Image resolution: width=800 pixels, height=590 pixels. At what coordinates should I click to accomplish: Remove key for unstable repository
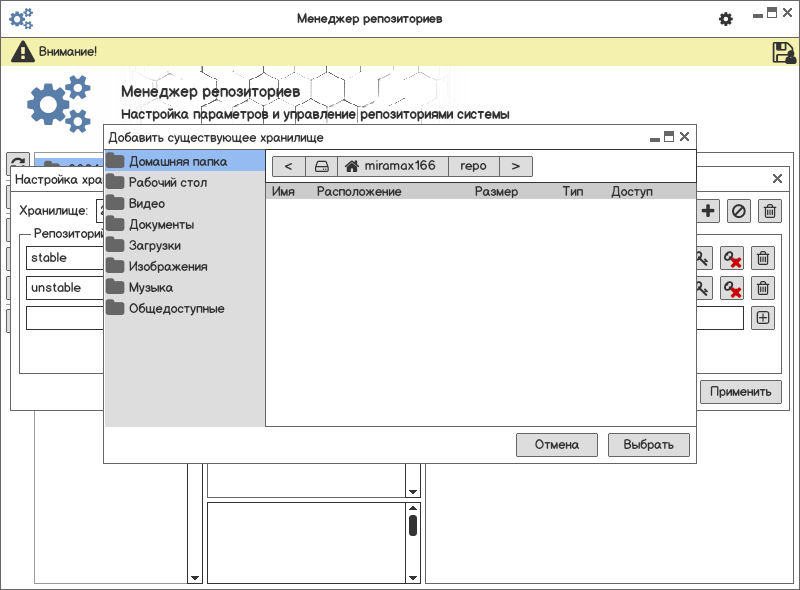click(732, 288)
